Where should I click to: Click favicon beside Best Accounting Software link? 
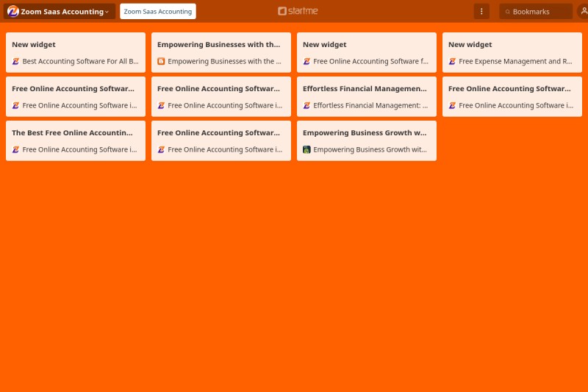tap(15, 61)
